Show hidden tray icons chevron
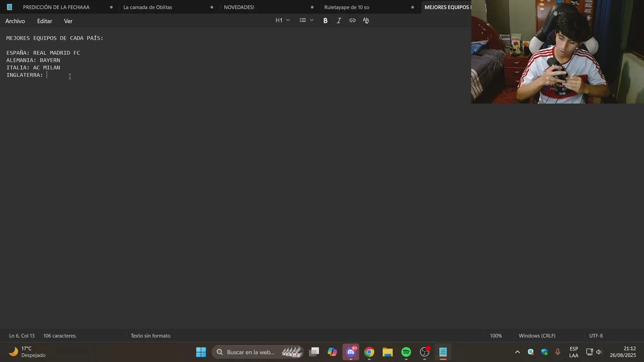The height and width of the screenshot is (362, 644). pos(517,352)
